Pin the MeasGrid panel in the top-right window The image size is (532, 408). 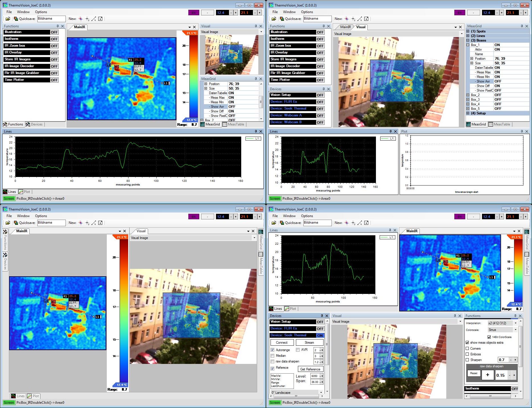tap(522, 26)
